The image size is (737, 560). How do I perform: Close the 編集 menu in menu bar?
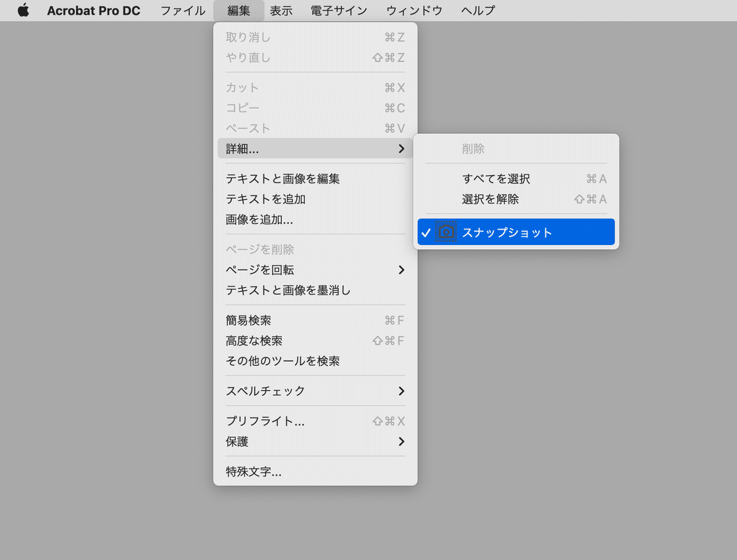pos(239,10)
